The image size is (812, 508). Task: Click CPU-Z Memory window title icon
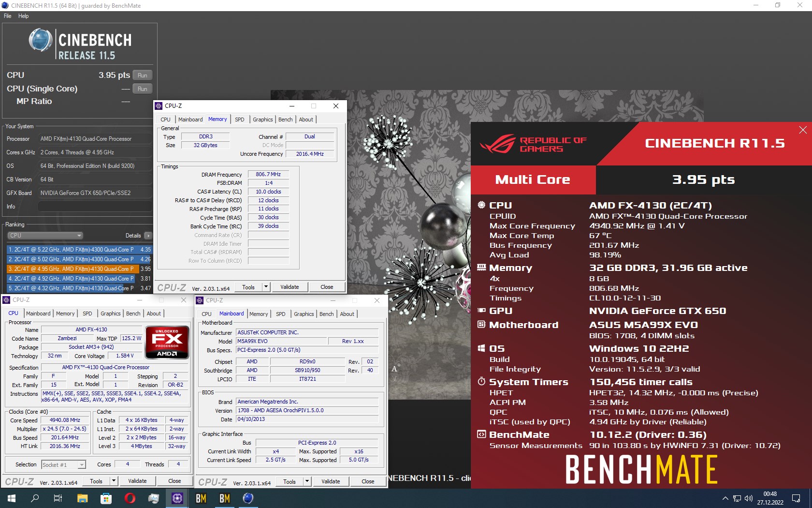159,106
